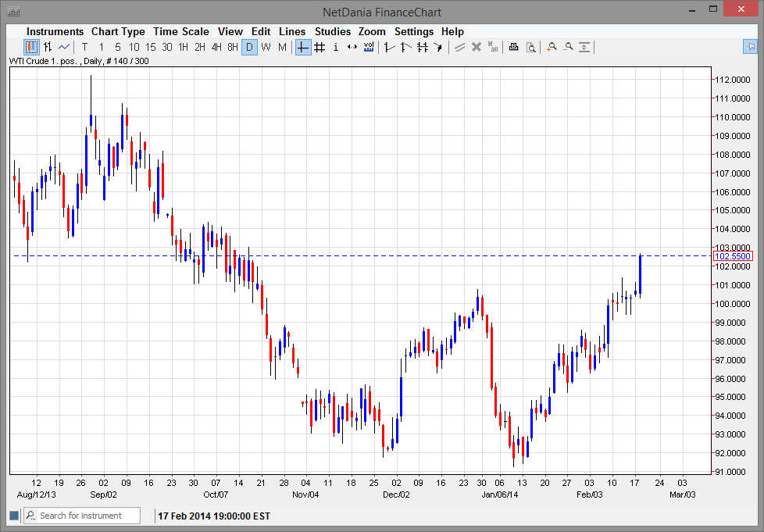Toggle the crosshair cursor tool

point(303,48)
